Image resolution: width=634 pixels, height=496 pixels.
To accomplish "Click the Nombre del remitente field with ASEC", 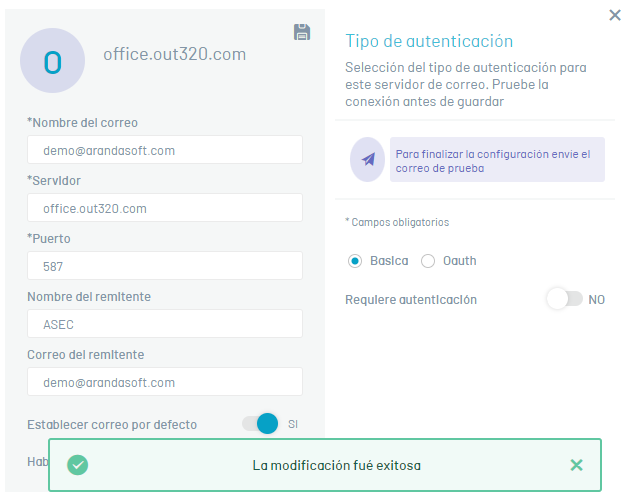I will tap(165, 324).
